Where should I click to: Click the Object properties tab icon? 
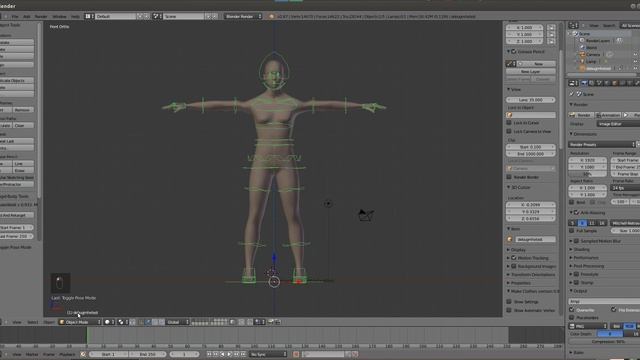pos(615,83)
